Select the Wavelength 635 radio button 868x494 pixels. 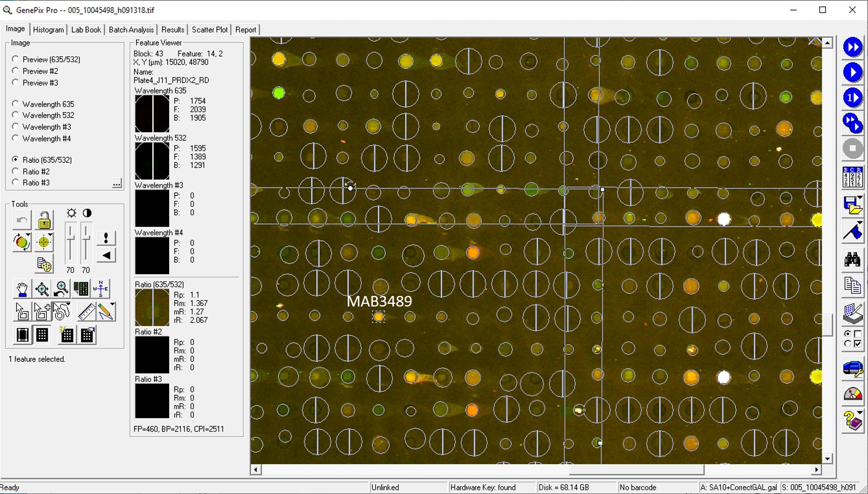16,104
